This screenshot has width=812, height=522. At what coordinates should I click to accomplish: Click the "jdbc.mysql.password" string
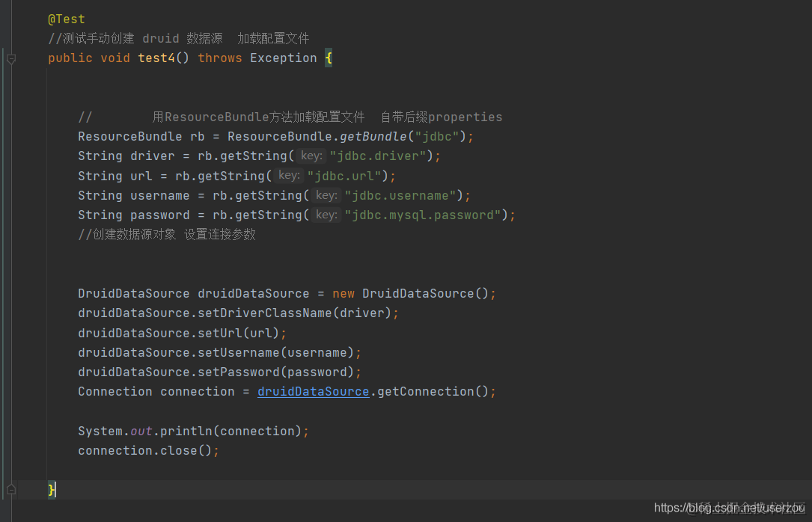(423, 215)
